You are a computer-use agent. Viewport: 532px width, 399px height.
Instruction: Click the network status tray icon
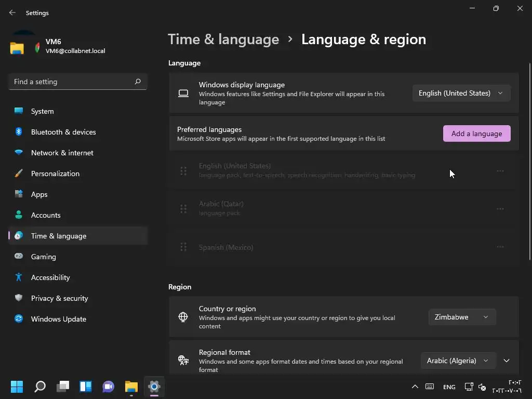coord(469,387)
